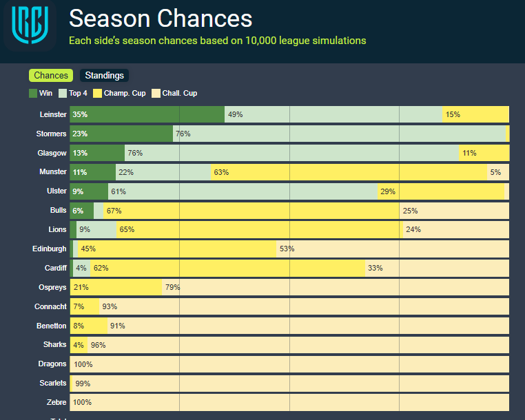Click the Top 4 legend swatch
This screenshot has width=525, height=420.
63,93
